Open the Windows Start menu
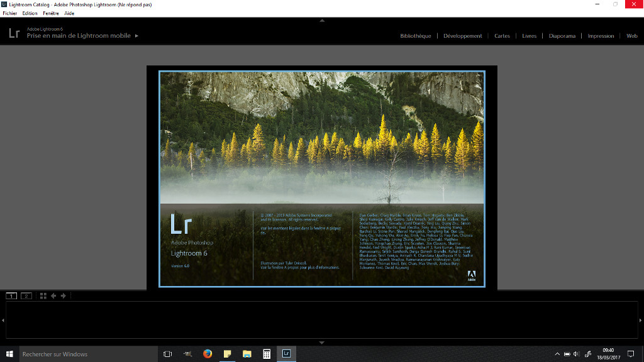Viewport: 644px width, 362px height. pyautogui.click(x=9, y=354)
